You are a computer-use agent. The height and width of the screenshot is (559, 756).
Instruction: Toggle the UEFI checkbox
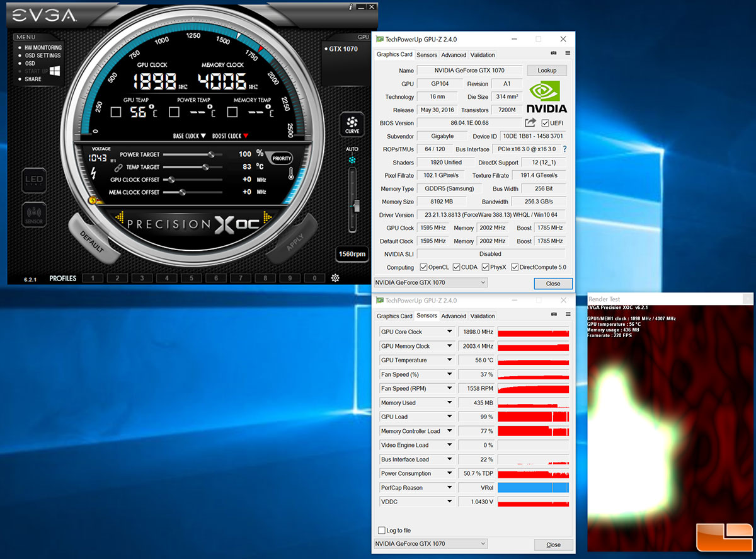(x=545, y=123)
